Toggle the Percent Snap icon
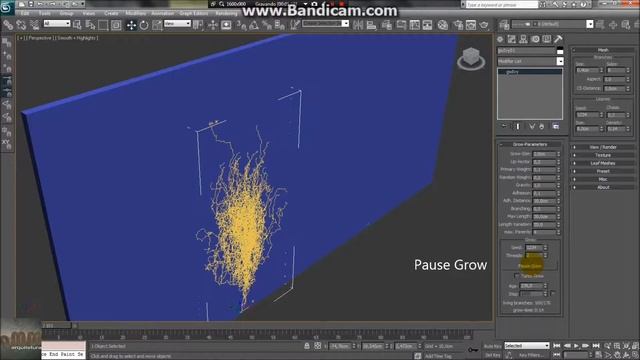The image size is (640, 360). pyautogui.click(x=267, y=25)
